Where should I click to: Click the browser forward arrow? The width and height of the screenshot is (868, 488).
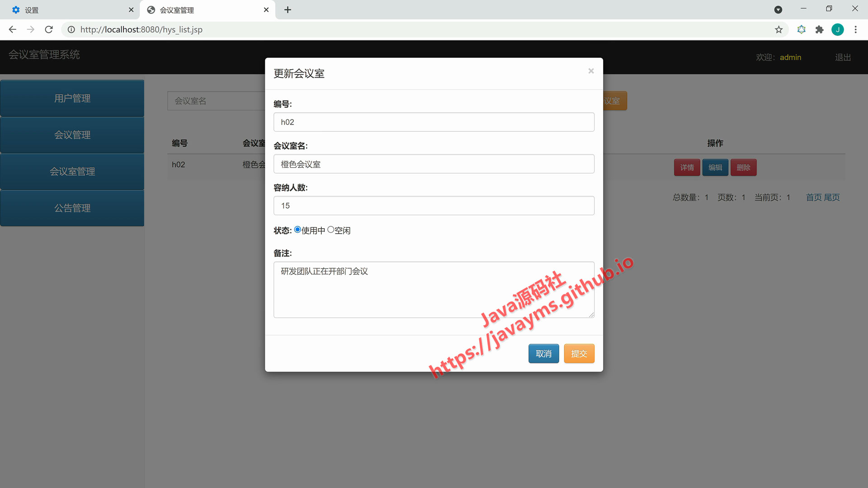(x=30, y=29)
